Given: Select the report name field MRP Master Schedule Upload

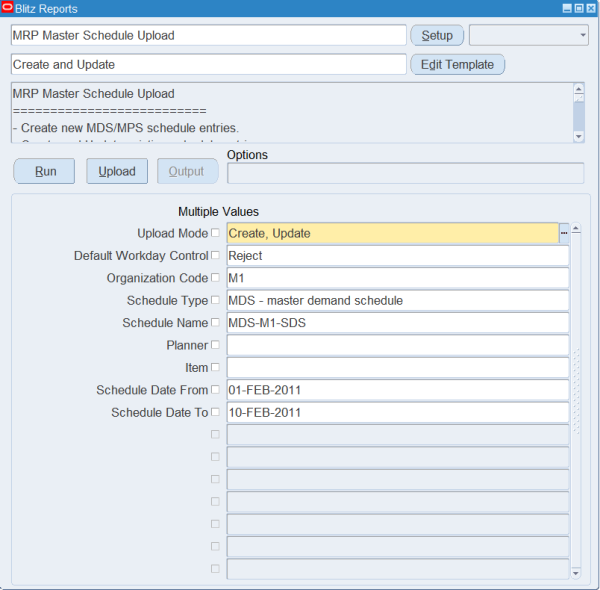Looking at the screenshot, I should [209, 35].
